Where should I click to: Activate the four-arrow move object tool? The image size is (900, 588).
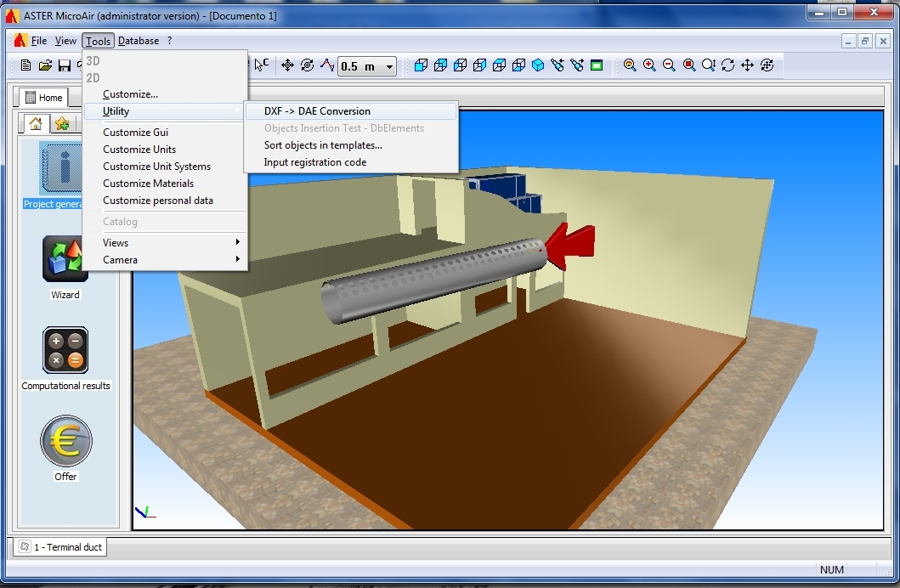287,65
